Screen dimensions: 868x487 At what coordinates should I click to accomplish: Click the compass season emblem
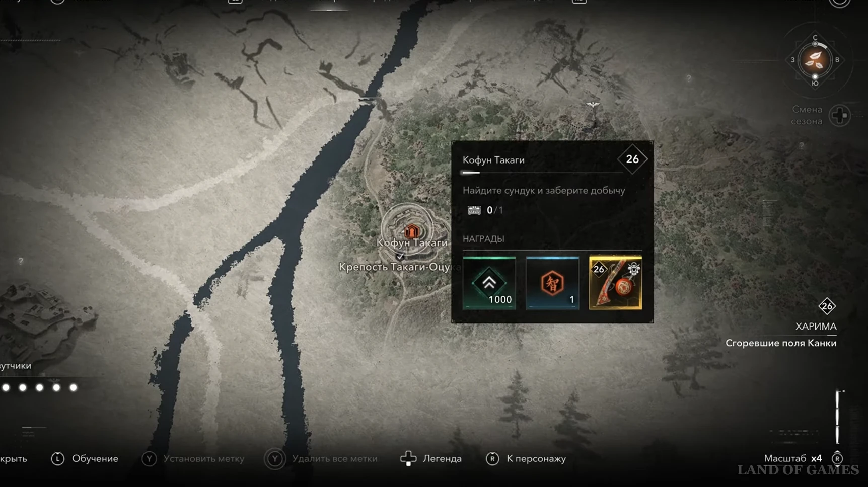click(x=815, y=60)
